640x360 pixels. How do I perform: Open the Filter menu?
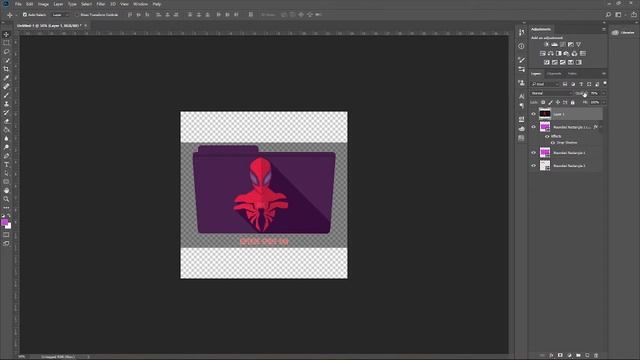[x=100, y=4]
